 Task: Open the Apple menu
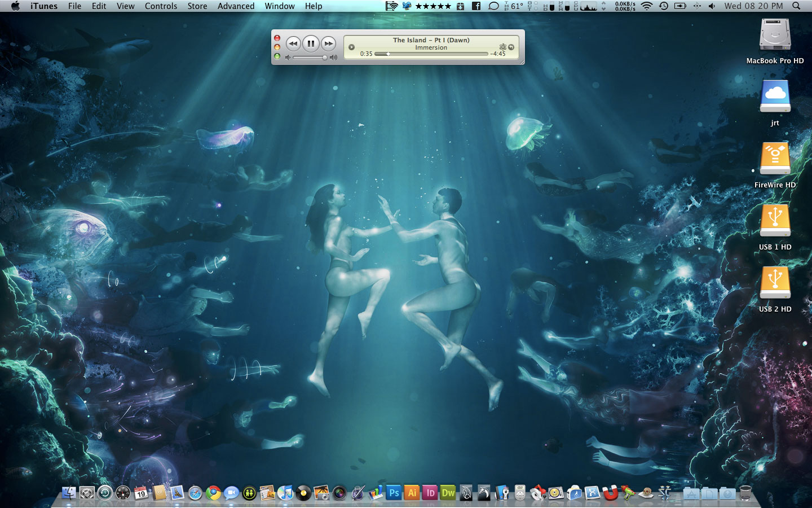[x=15, y=6]
